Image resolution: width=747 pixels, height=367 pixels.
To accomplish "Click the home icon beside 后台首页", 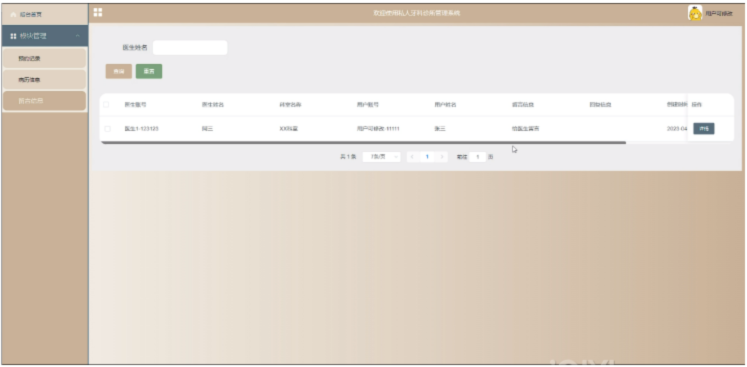I will coord(13,15).
